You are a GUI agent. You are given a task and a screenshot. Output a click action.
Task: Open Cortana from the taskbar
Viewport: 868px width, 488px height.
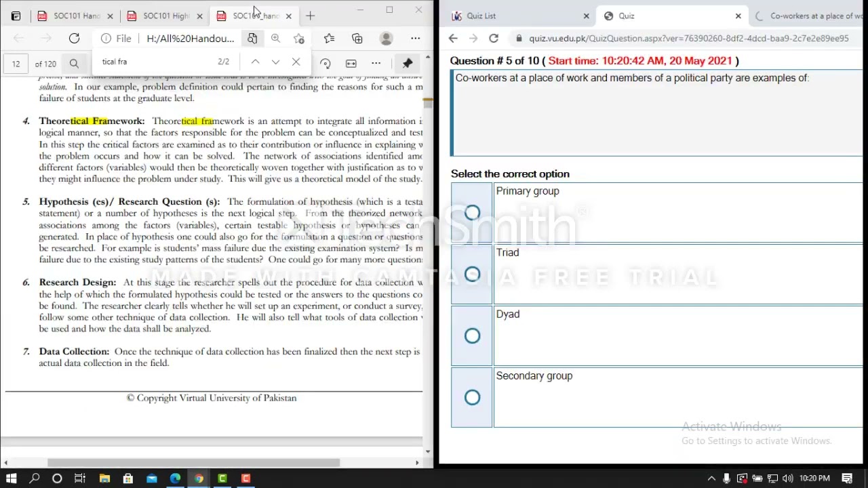click(x=57, y=479)
